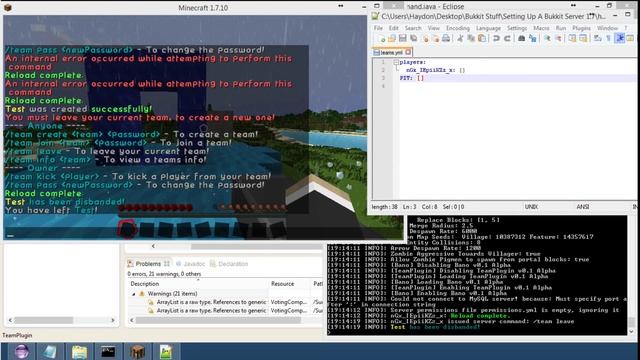Screen dimensions: 640x360
Task: Open the Edit menu in Notepad++
Action: click(x=393, y=28)
